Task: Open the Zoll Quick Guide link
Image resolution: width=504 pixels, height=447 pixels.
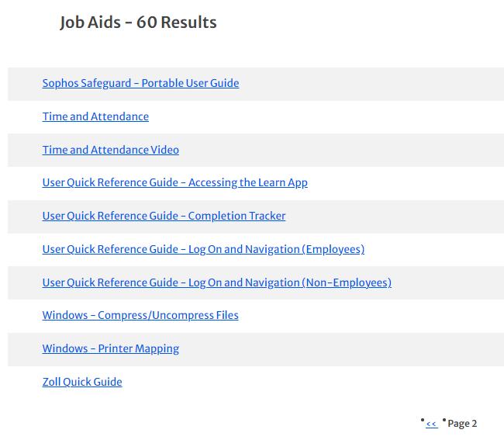Action: pyautogui.click(x=82, y=382)
